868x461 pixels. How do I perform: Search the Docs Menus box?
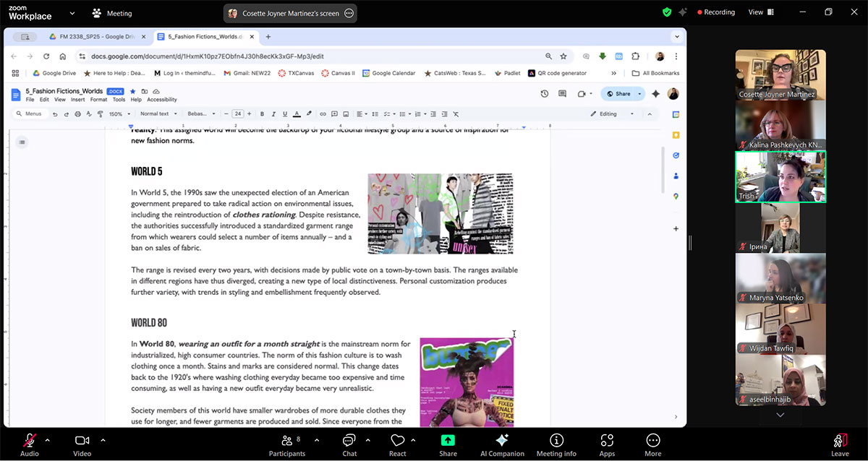click(x=30, y=114)
